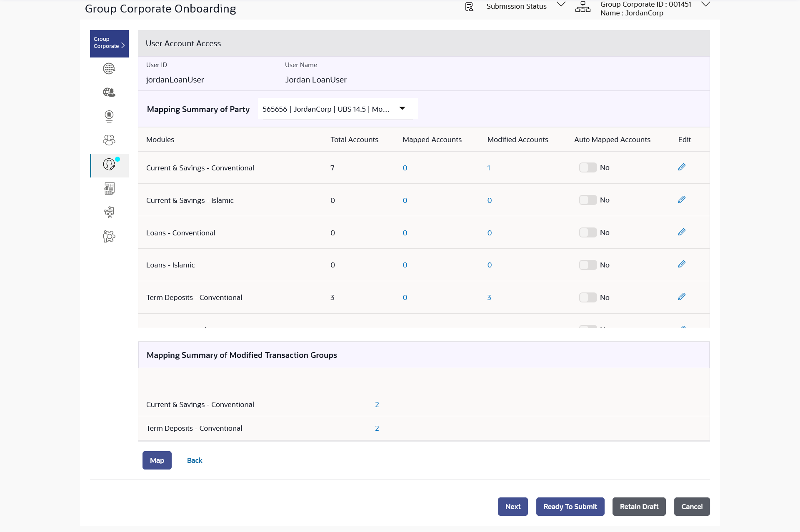800x532 pixels.
Task: Open the report document sidebar icon
Action: pyautogui.click(x=109, y=189)
